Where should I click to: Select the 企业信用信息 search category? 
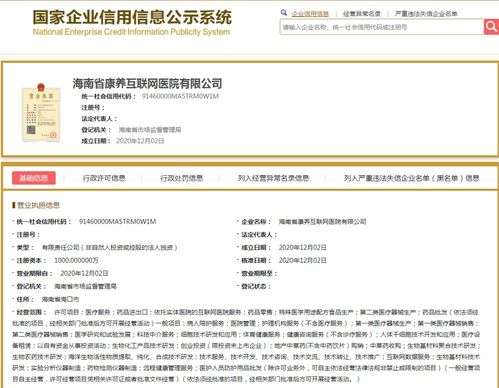(310, 14)
